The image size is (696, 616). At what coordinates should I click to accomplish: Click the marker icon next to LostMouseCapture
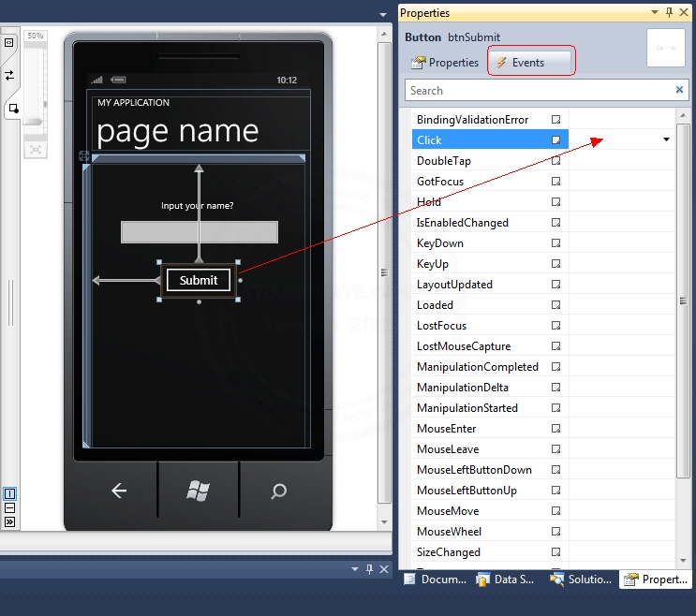[x=555, y=346]
